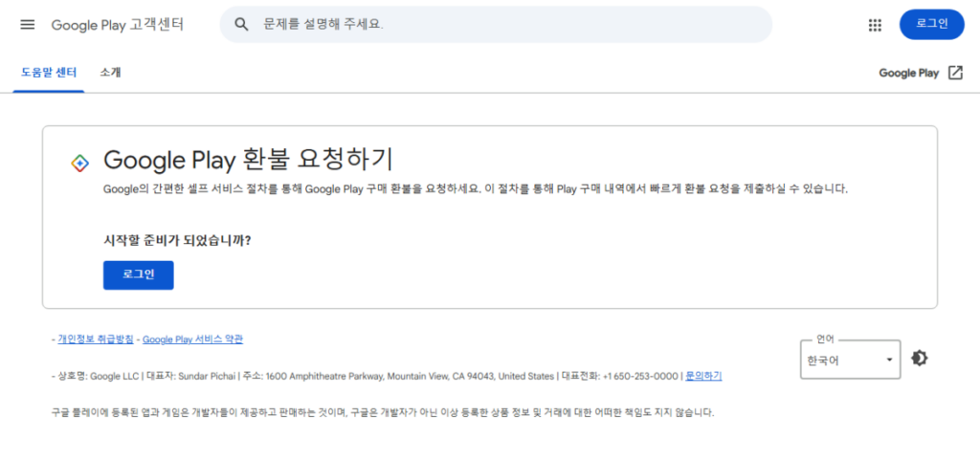980x460 pixels.
Task: Click the 시작할 준비가 되었습니까? text
Action: (x=177, y=240)
